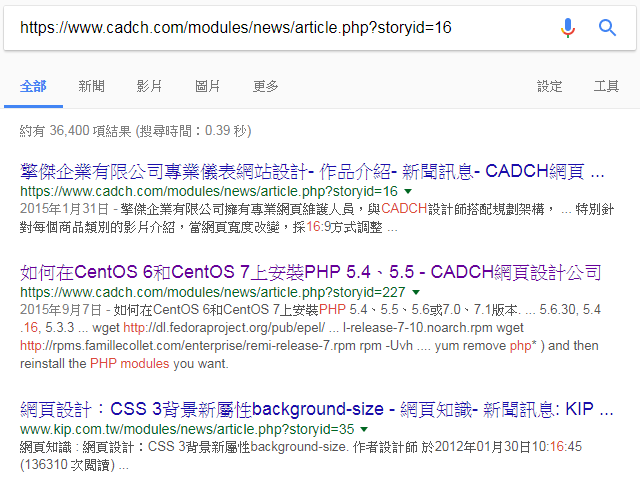Click the green cadch.com storyid=16 URL
The height and width of the screenshot is (480, 640).
pyautogui.click(x=208, y=191)
